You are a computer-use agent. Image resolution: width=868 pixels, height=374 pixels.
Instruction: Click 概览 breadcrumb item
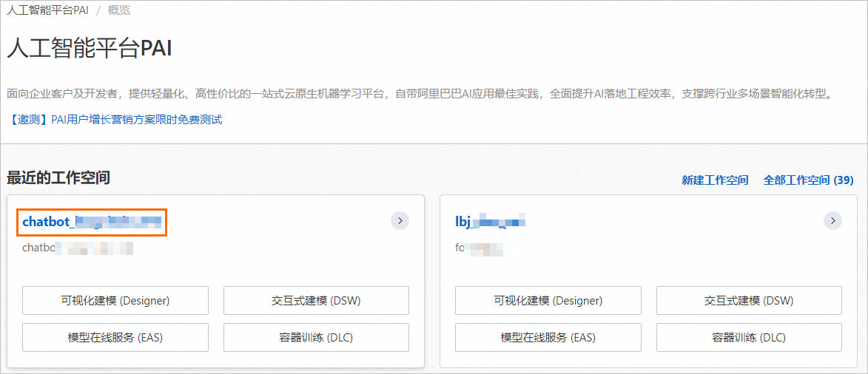[x=119, y=10]
